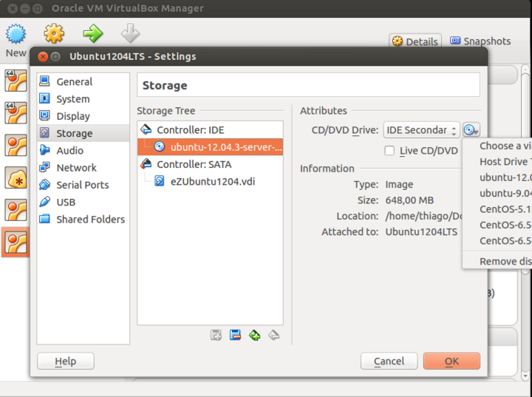Screen dimensions: 532x397
Task: Click the grey Discard down arrow
Action: (130, 33)
